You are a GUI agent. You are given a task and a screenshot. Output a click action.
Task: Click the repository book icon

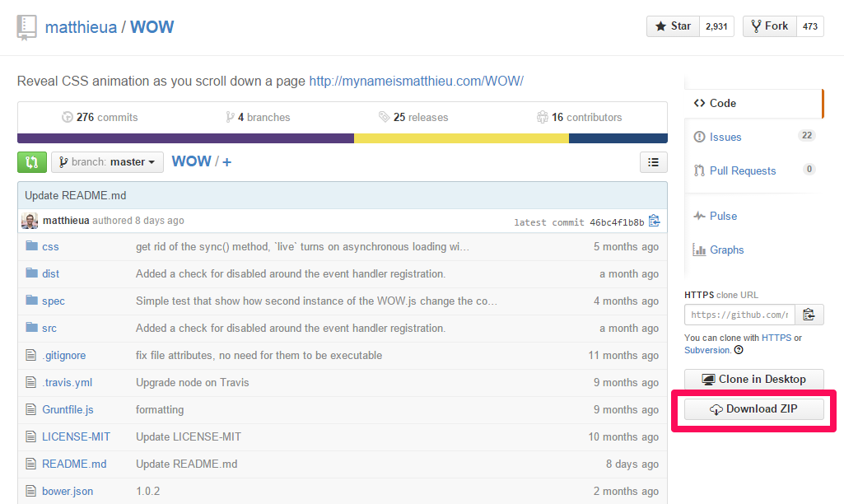26,27
